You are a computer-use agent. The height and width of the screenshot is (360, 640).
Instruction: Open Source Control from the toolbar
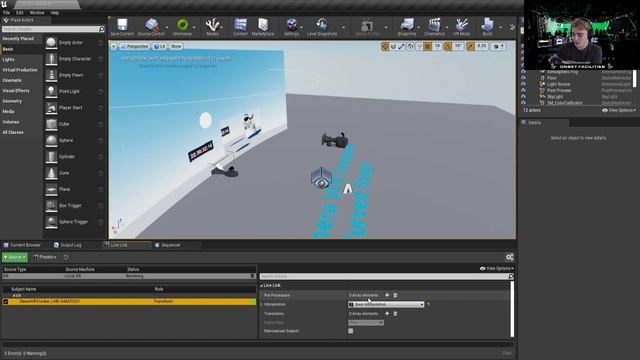point(152,25)
